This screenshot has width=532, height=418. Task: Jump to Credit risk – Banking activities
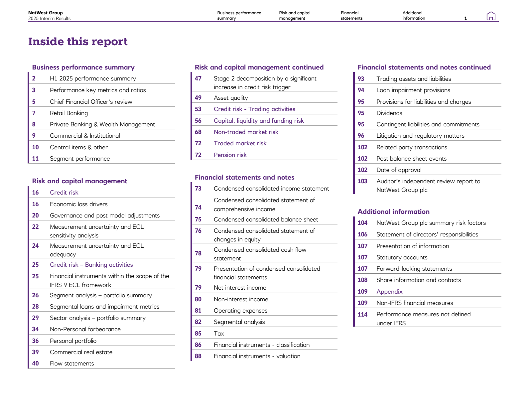click(91, 265)
